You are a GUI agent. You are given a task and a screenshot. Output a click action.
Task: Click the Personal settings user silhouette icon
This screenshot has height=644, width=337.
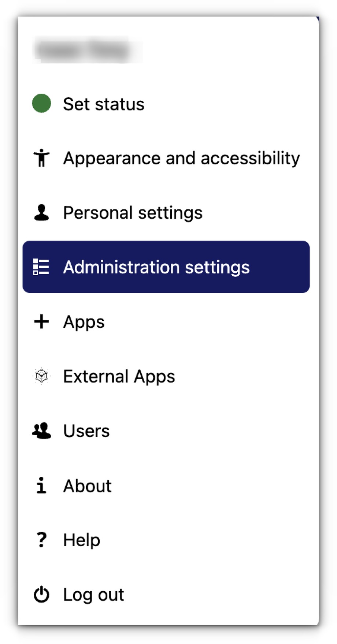41,212
